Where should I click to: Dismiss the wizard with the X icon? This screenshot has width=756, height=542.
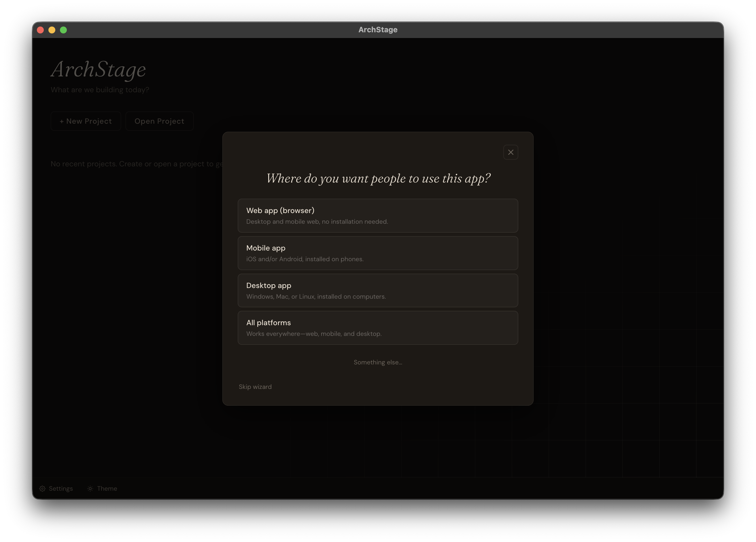511,152
